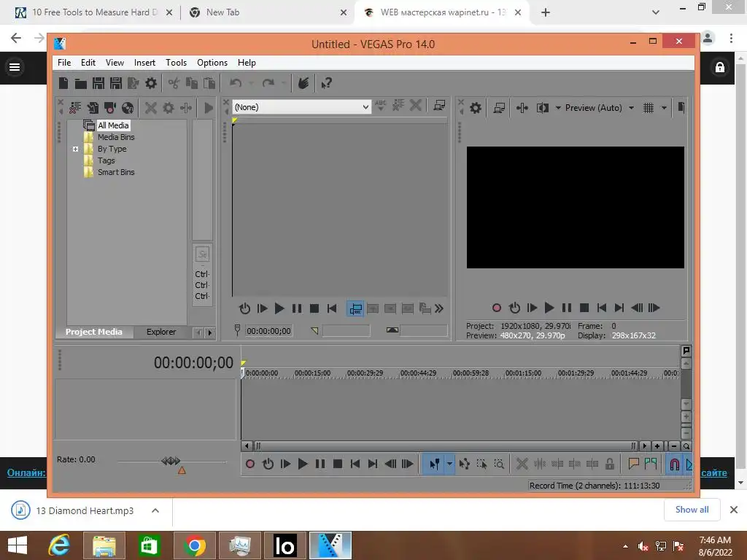Play in the Video Preview window
Image resolution: width=747 pixels, height=560 pixels.
coord(549,308)
